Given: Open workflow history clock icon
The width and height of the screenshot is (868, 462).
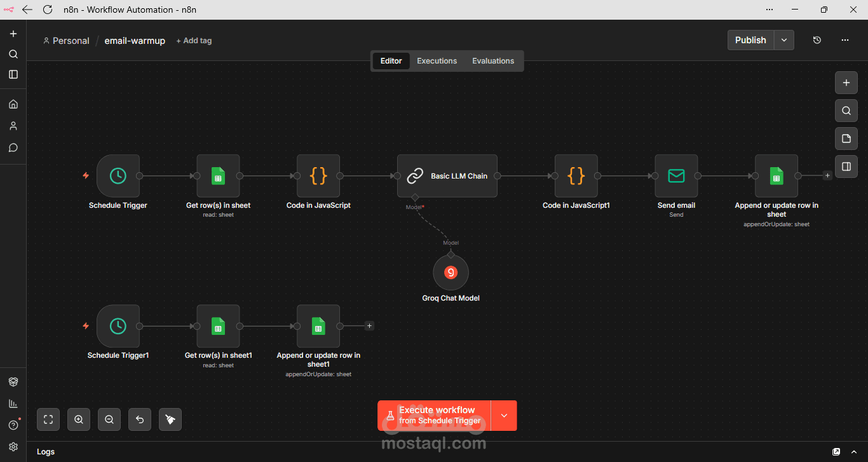Looking at the screenshot, I should [x=817, y=40].
